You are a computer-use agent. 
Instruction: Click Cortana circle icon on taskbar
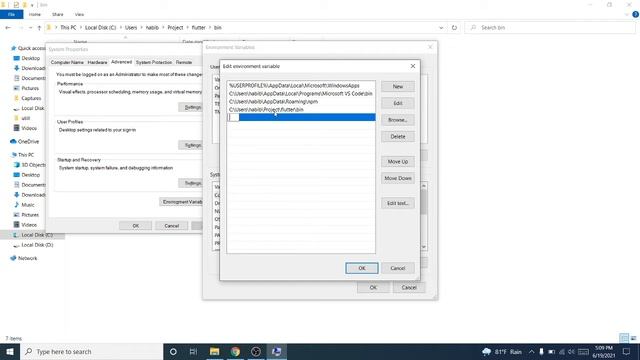(x=173, y=351)
